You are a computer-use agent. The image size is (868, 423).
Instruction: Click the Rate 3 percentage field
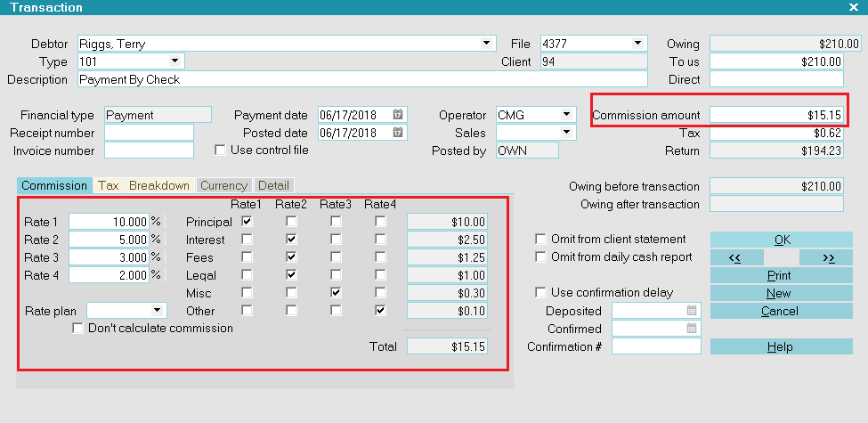click(109, 256)
